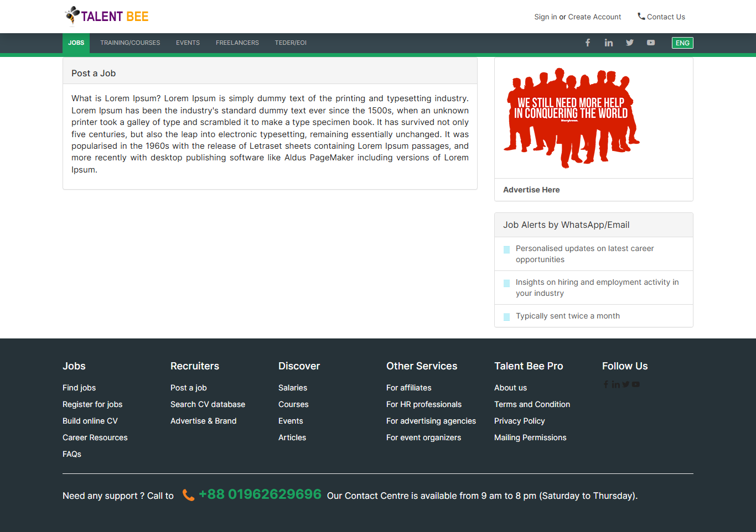
Task: Switch language using the ENG button
Action: pyautogui.click(x=682, y=43)
